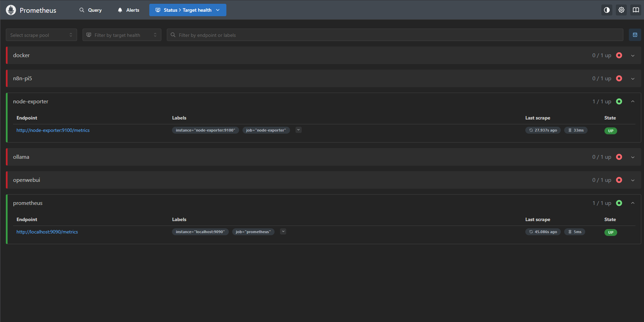This screenshot has width=644, height=322.
Task: Click the 27.937s ago last scrape badge
Action: pyautogui.click(x=543, y=130)
